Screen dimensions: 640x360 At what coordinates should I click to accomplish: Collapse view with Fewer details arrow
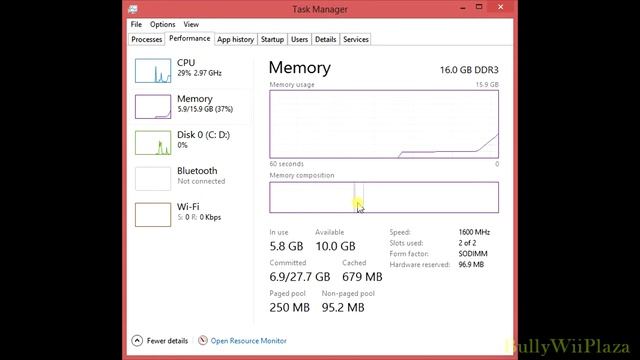tap(137, 340)
